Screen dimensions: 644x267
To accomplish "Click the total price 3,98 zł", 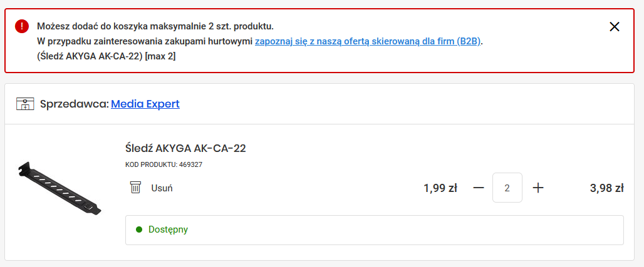I will (606, 188).
